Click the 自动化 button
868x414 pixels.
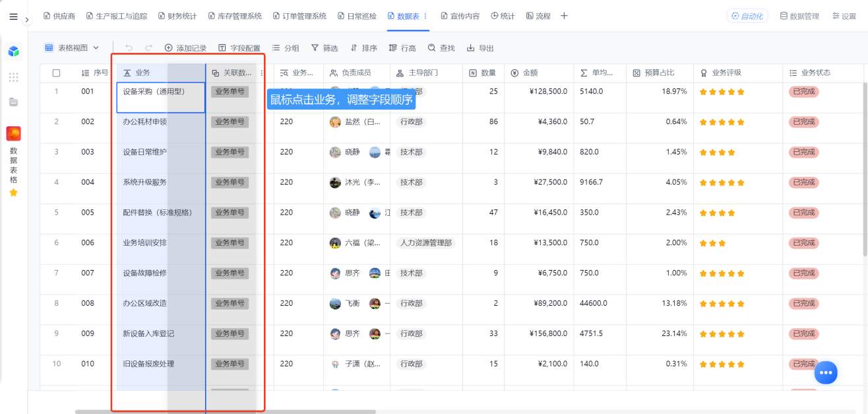pos(747,16)
